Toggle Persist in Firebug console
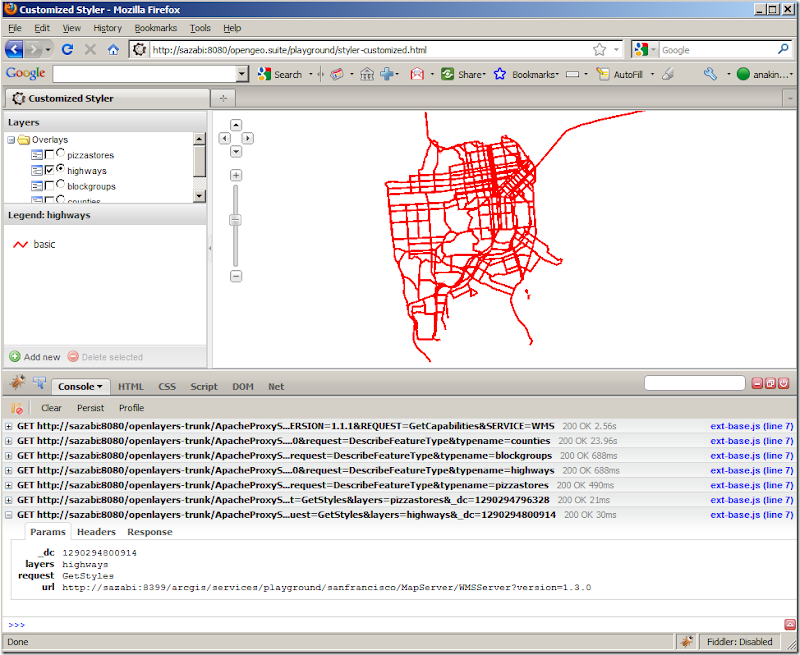The image size is (800, 655). 90,408
